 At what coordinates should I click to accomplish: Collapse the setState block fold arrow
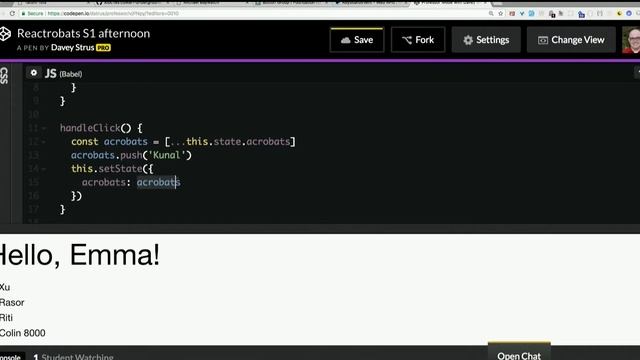(44, 169)
